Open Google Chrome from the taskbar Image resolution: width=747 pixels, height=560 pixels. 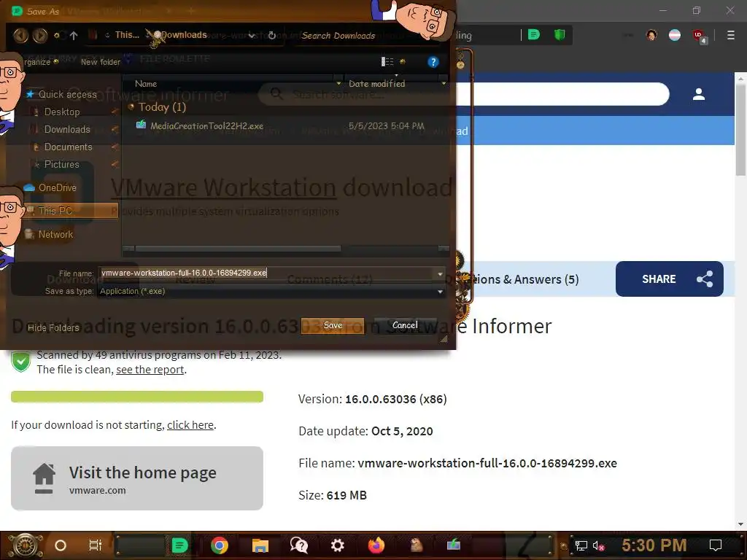(x=219, y=545)
